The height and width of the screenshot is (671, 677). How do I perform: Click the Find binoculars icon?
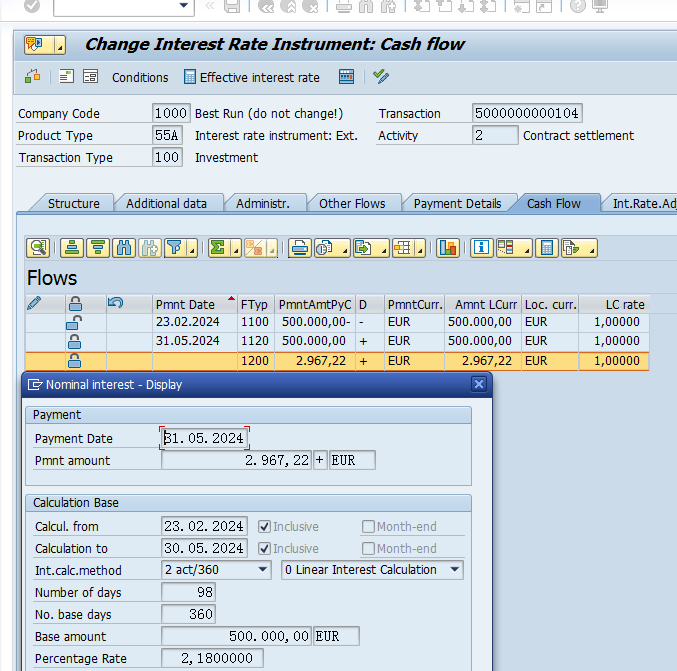[x=124, y=247]
